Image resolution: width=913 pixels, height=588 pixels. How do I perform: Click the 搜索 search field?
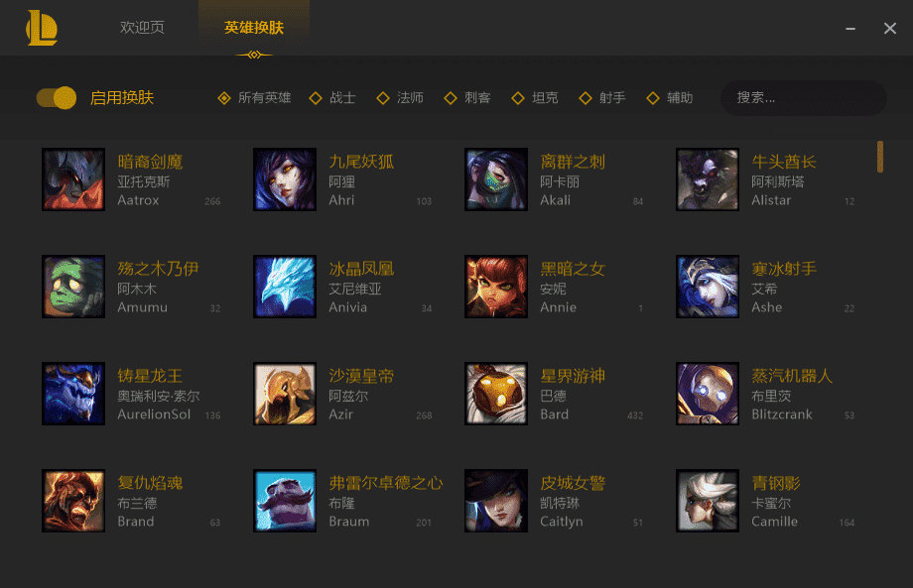804,98
